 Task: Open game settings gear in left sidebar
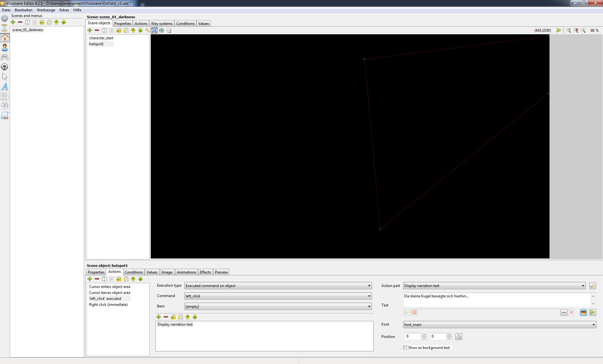tap(5, 18)
